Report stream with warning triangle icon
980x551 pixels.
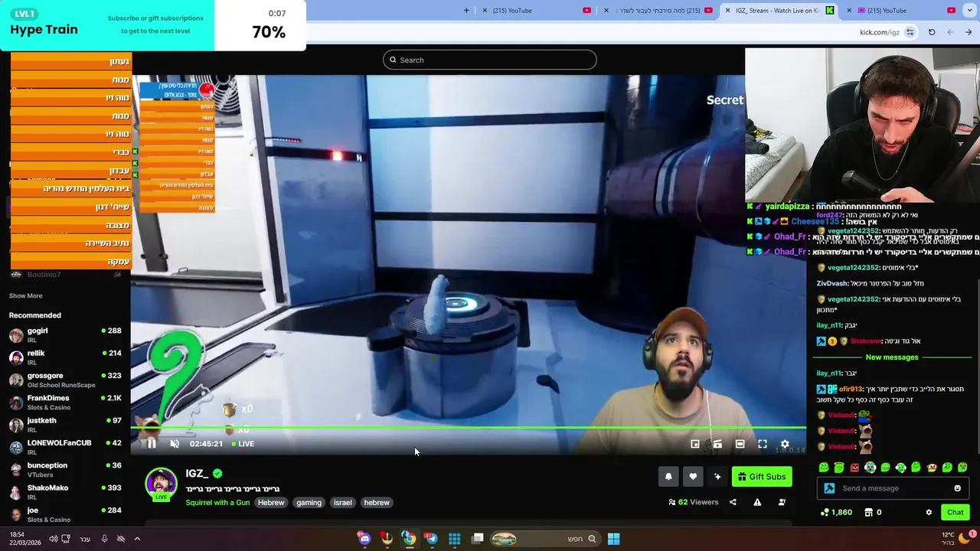click(x=757, y=502)
